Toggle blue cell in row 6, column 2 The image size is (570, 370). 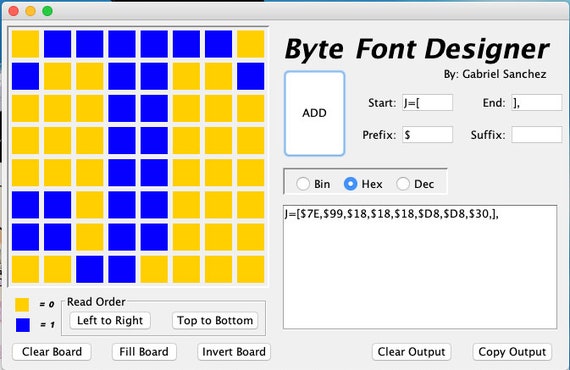tap(57, 205)
